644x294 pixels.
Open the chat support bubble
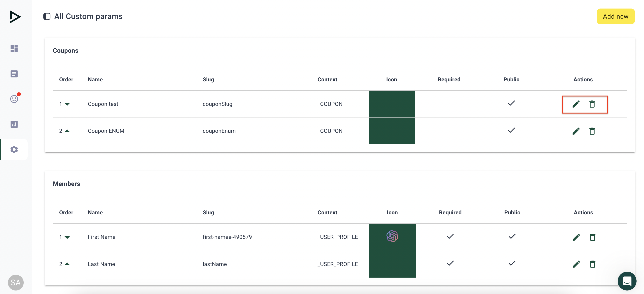click(x=627, y=281)
